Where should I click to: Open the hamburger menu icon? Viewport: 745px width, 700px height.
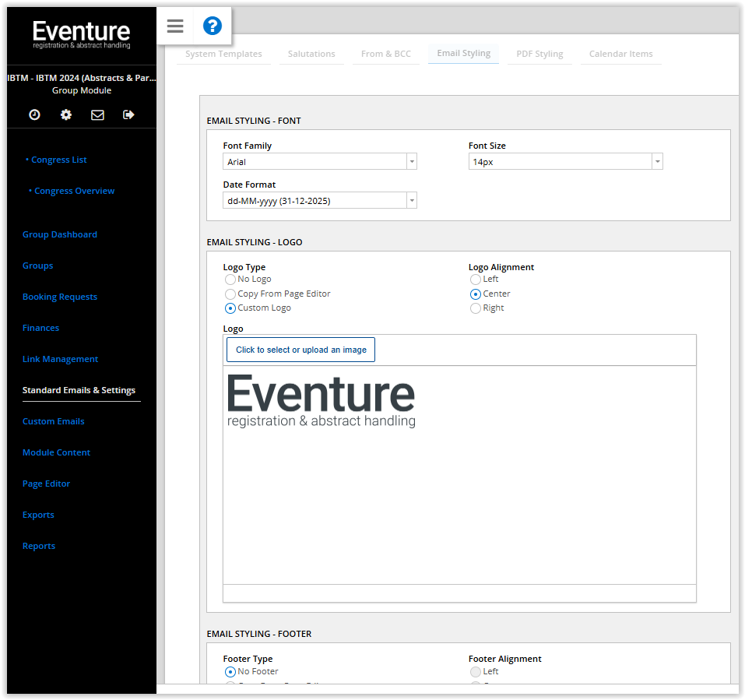point(175,26)
